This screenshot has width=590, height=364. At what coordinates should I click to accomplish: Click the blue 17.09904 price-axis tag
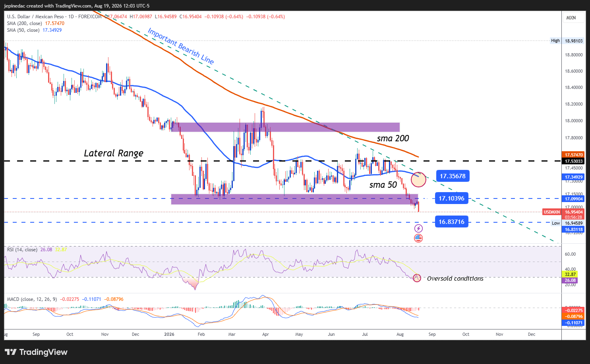574,199
